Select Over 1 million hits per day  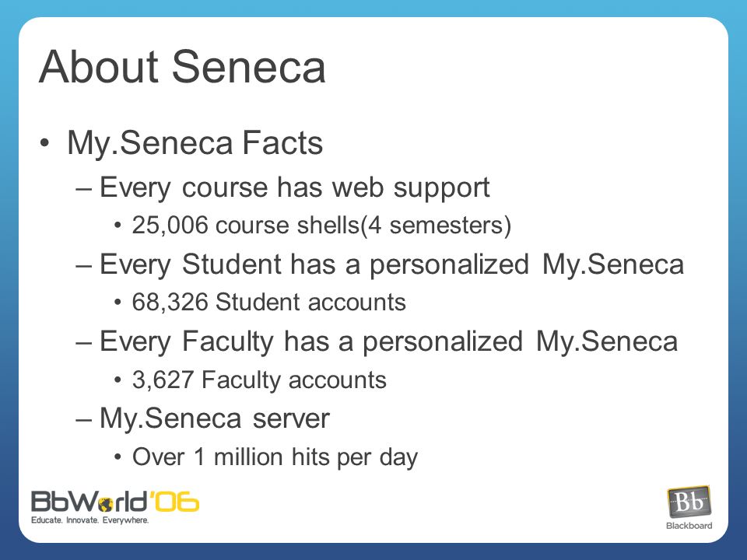[275, 457]
